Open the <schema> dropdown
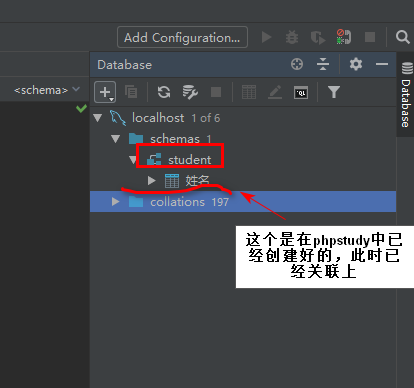 (x=46, y=90)
